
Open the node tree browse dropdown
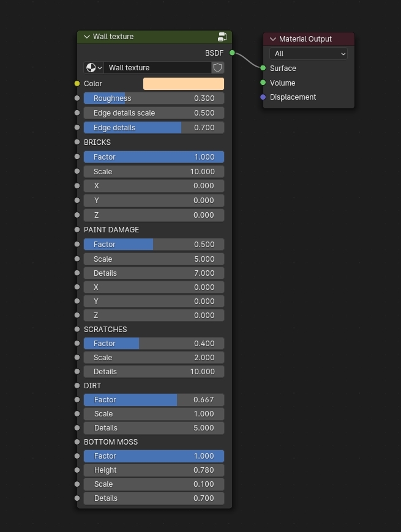[94, 68]
